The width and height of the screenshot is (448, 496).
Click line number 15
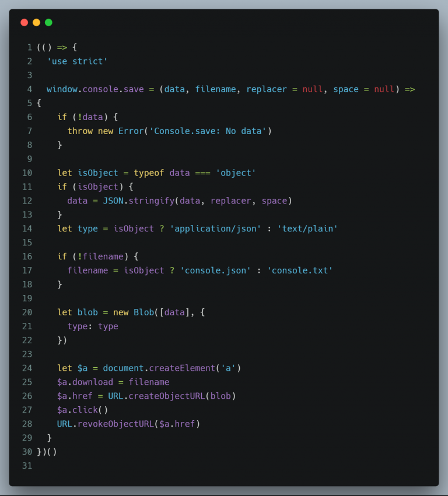pos(27,242)
